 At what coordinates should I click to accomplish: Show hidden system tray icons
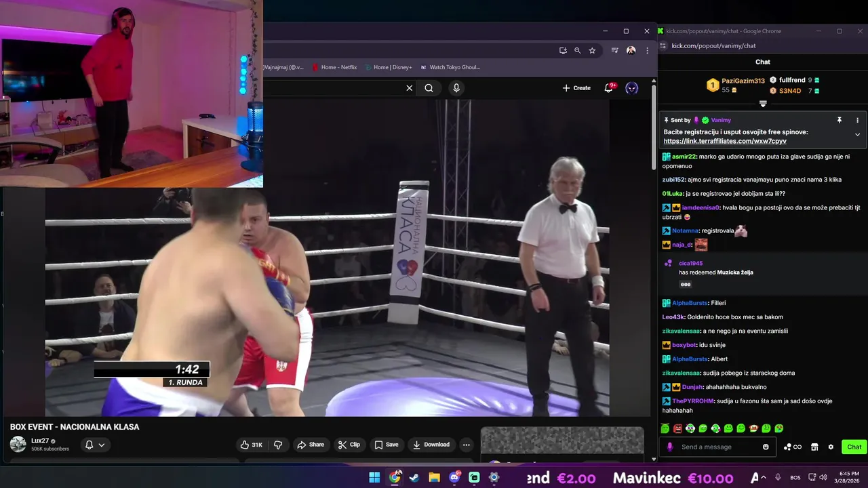[764, 477]
